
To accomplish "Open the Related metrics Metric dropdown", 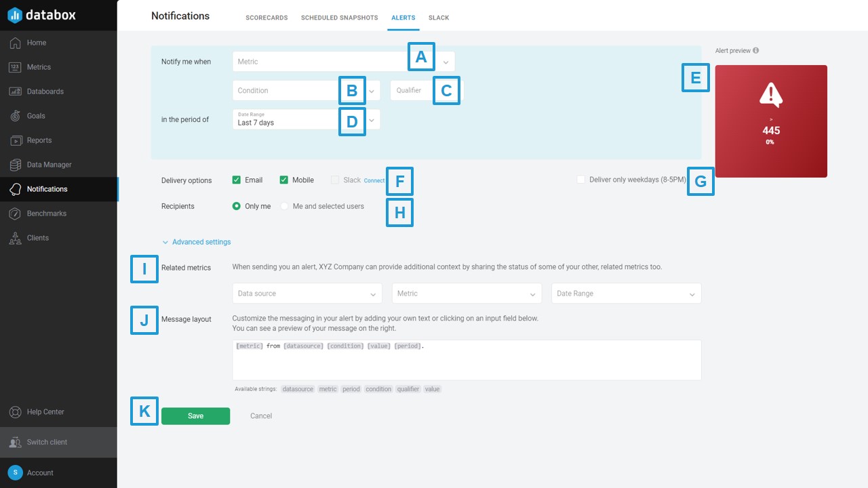I will point(467,293).
